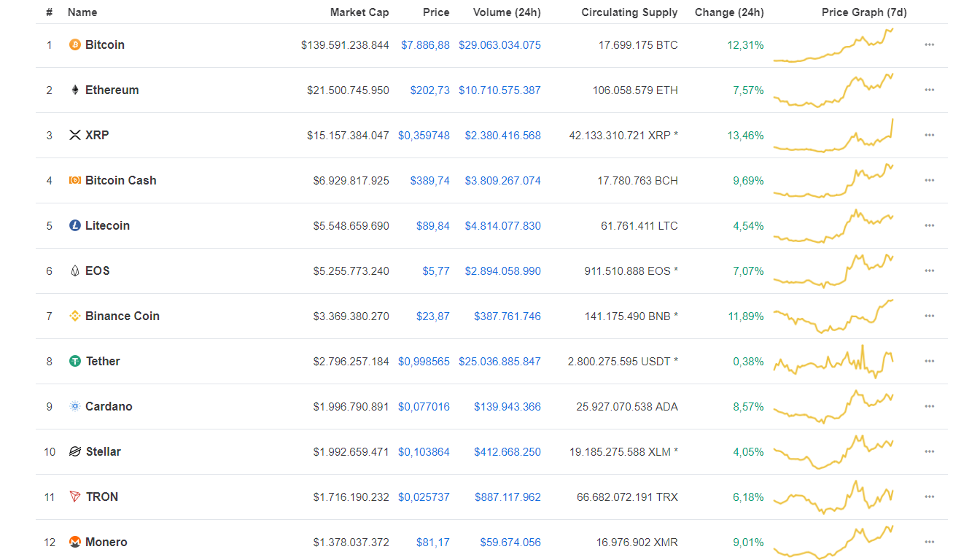The height and width of the screenshot is (560, 980).
Task: Click TRON's price $0,025737
Action: (x=424, y=497)
